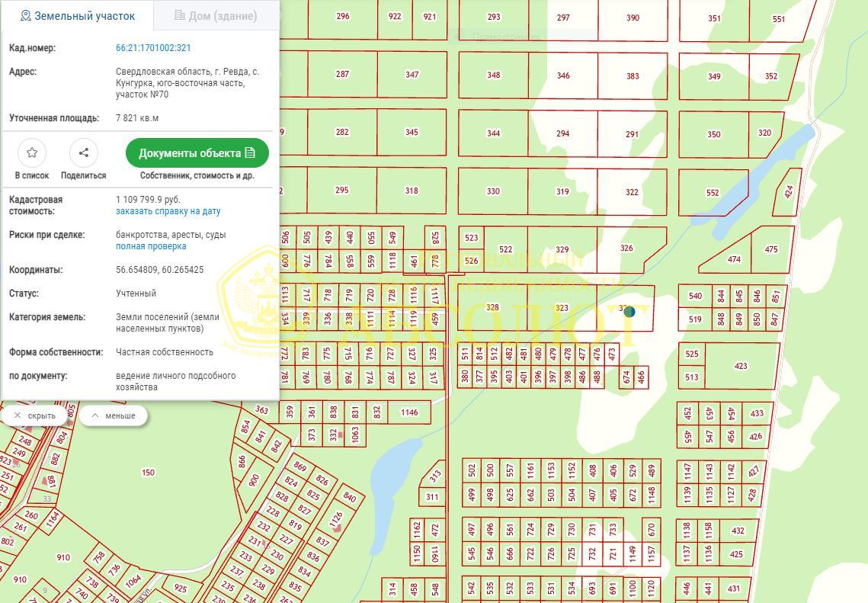Viewport: 868px width, 603px height.
Task: Hide panel with скрыть button
Action: click(x=34, y=415)
